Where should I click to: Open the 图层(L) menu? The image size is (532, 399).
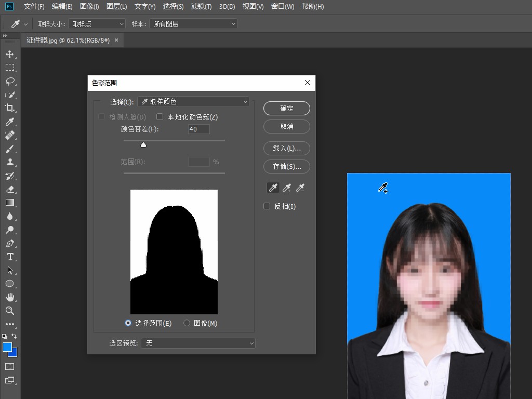[x=116, y=7]
